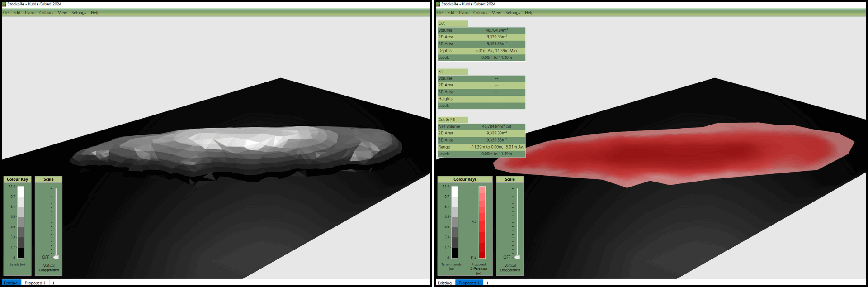
Task: Collapse the Cut panel header
Action: 452,24
